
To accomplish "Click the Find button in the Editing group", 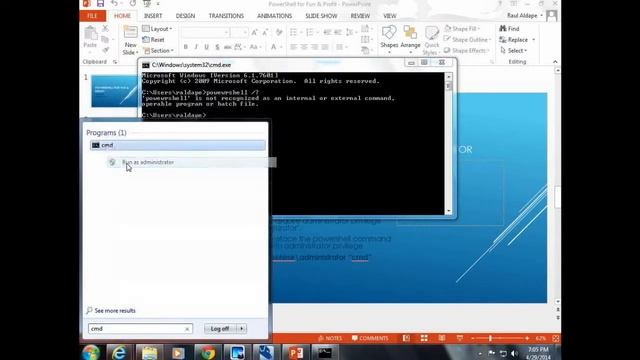I will point(509,29).
